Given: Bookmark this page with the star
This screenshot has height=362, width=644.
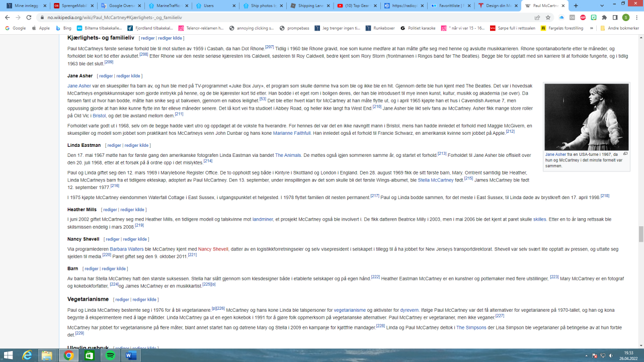Looking at the screenshot, I should pos(548,17).
